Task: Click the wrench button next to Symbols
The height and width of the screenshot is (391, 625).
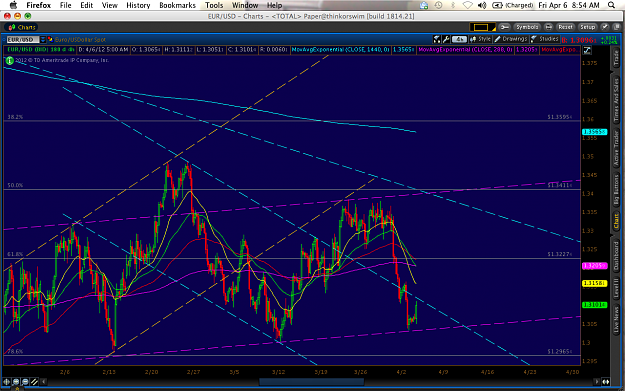Action: pyautogui.click(x=505, y=27)
